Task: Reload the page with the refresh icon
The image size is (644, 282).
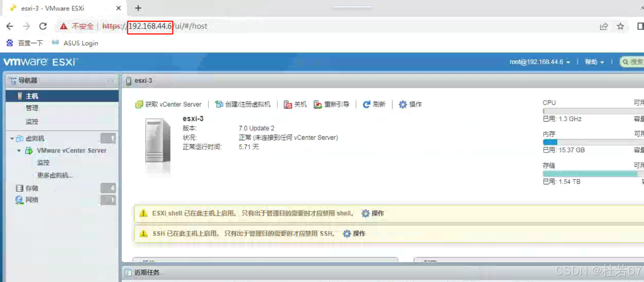Action: click(43, 26)
